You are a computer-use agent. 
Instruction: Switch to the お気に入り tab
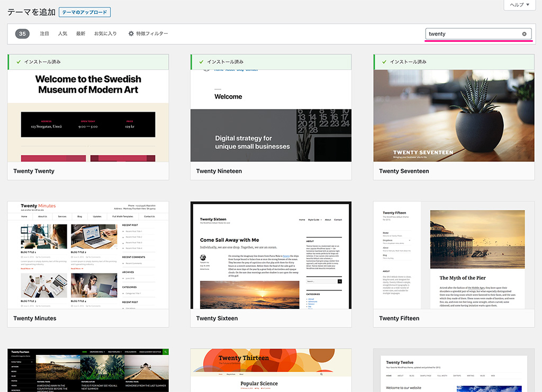[105, 33]
